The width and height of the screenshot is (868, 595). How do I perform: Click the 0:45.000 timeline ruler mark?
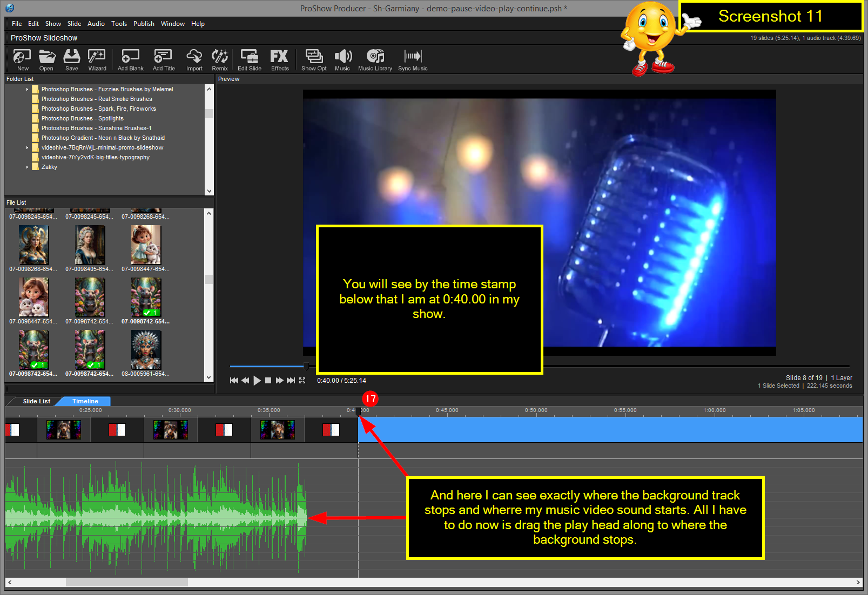point(447,410)
